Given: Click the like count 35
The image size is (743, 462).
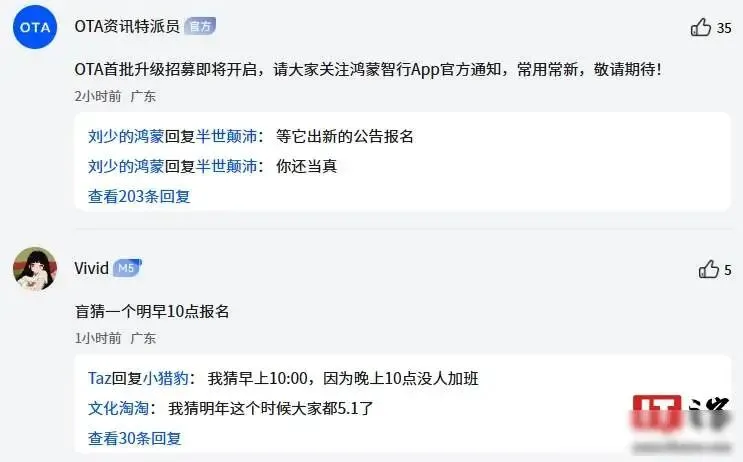Looking at the screenshot, I should tap(724, 28).
